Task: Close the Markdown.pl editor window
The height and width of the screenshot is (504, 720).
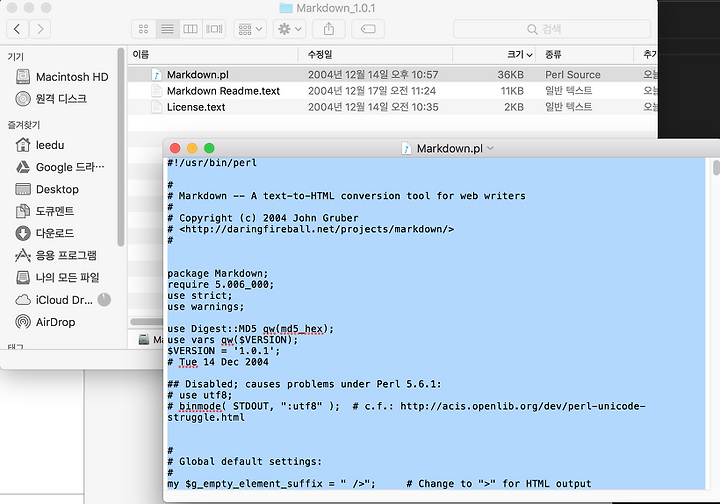Action: (x=174, y=148)
